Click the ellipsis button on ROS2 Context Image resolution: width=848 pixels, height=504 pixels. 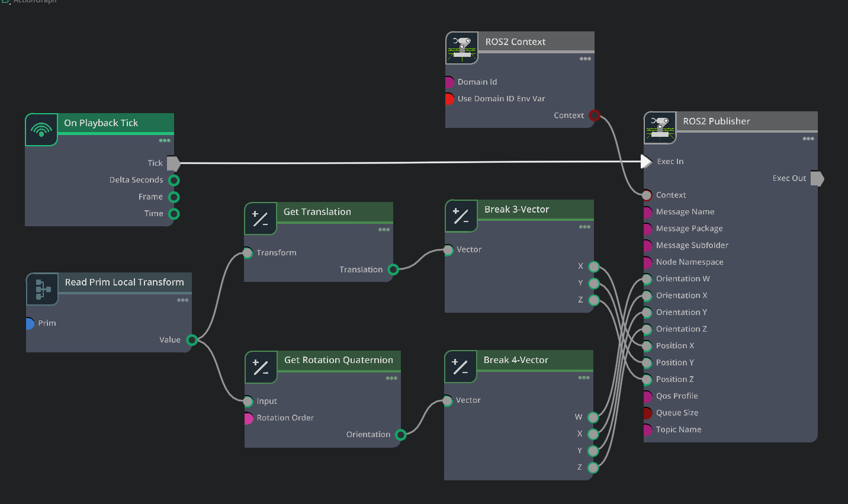coord(585,59)
